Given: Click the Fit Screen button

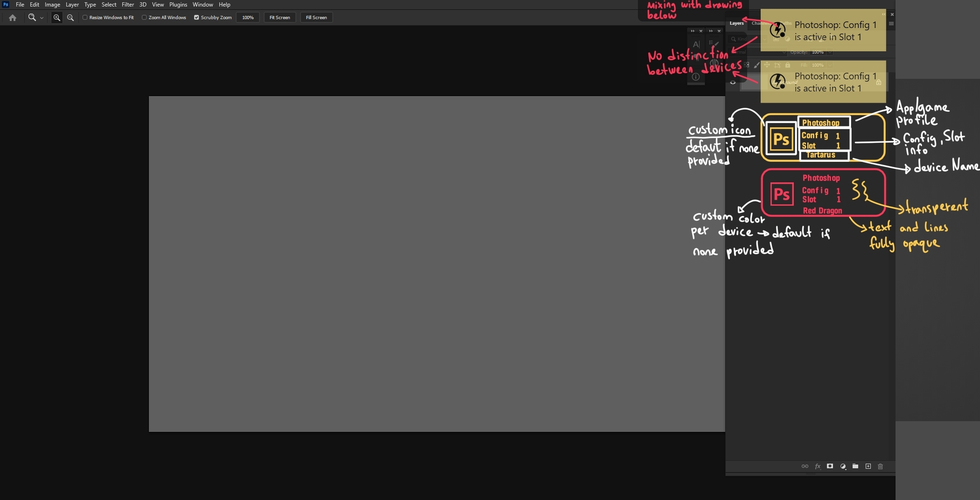Looking at the screenshot, I should pyautogui.click(x=280, y=18).
